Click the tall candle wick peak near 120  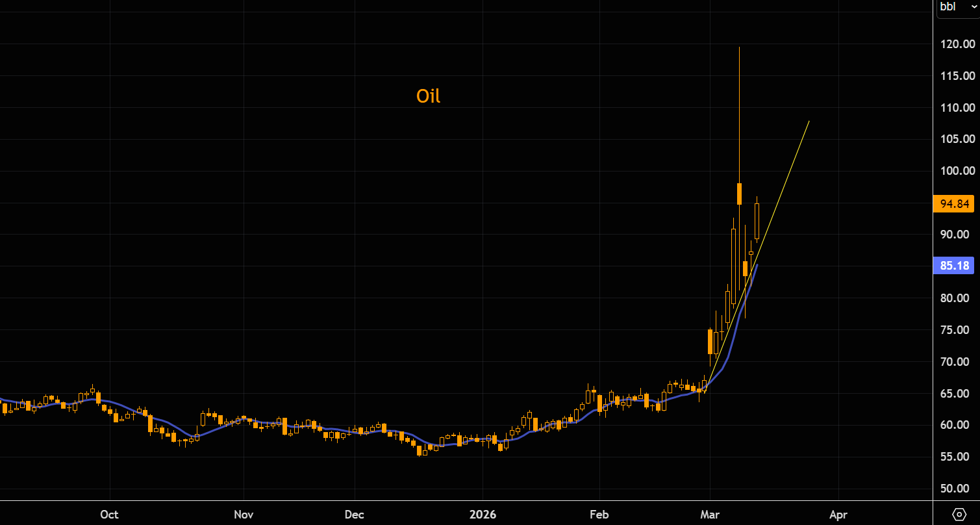tap(739, 49)
